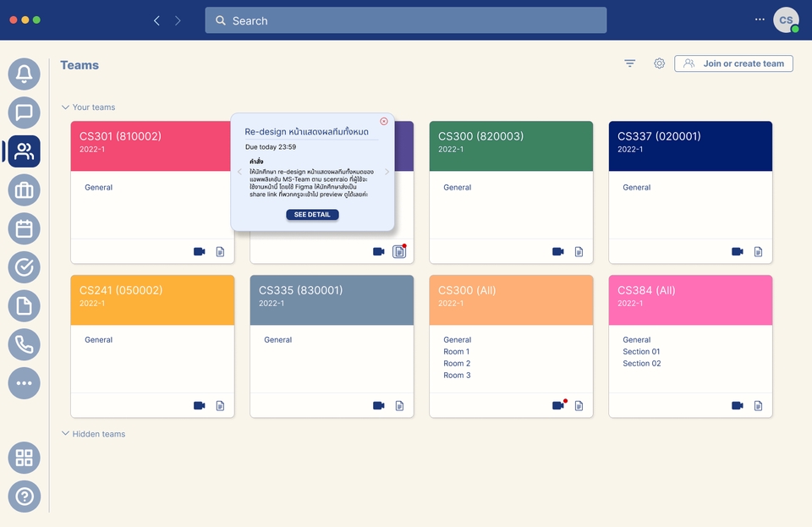Open Room 3 channel in CS300 (All)
Viewport: 812px width, 527px height.
pos(457,376)
